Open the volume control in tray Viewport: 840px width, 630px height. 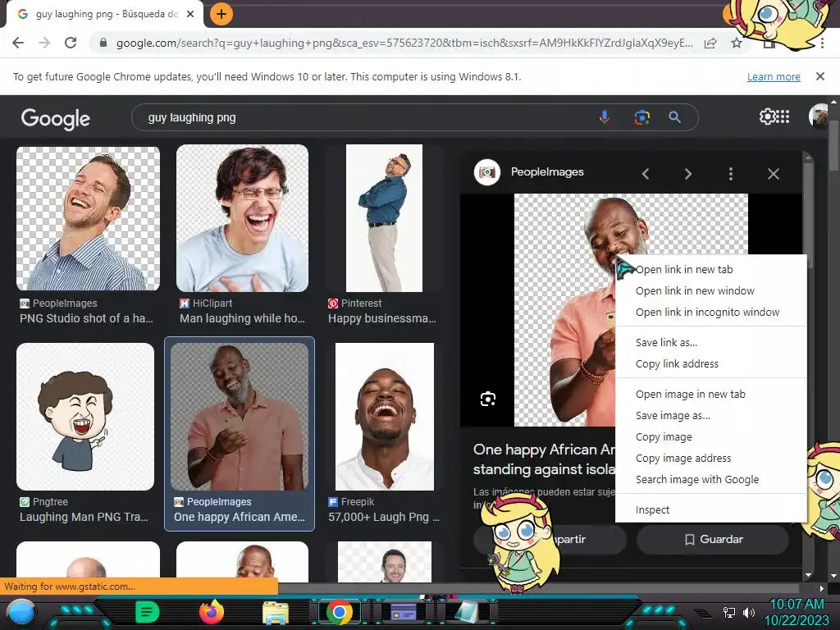748,612
